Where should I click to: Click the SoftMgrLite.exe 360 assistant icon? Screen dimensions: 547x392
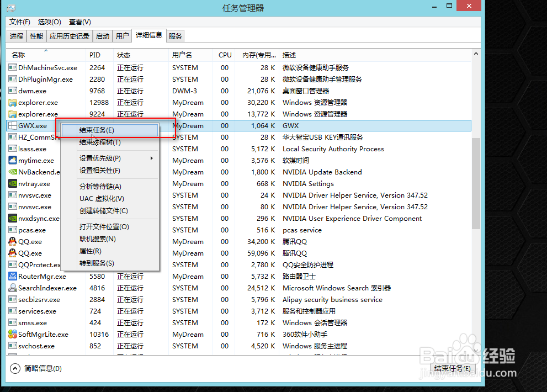click(12, 334)
